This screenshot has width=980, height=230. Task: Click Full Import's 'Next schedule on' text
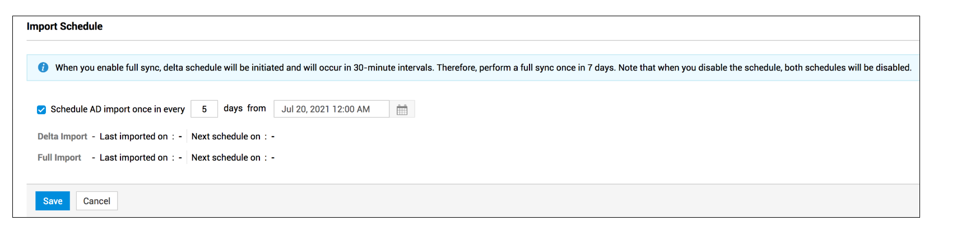point(226,158)
